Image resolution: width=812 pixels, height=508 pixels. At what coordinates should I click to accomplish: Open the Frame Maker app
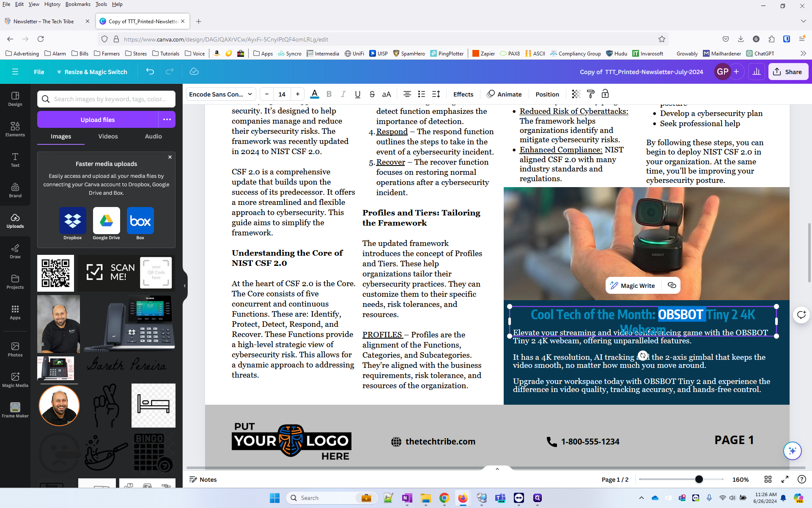(15, 411)
